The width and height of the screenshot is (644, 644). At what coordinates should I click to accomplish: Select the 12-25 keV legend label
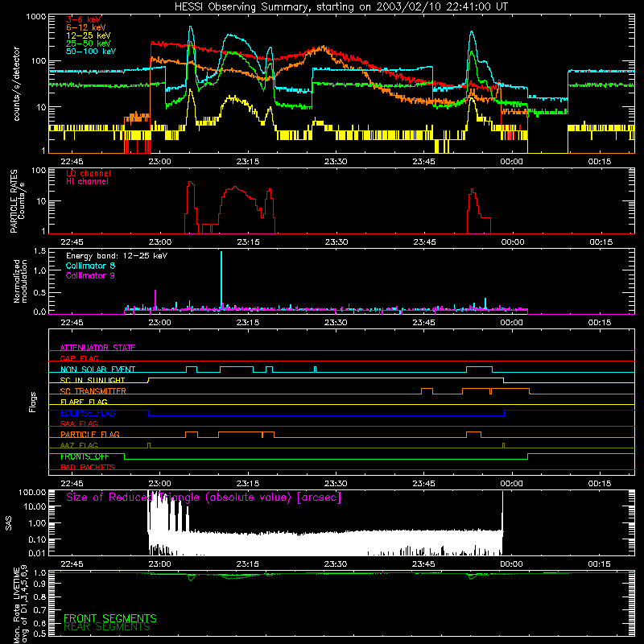(89, 35)
